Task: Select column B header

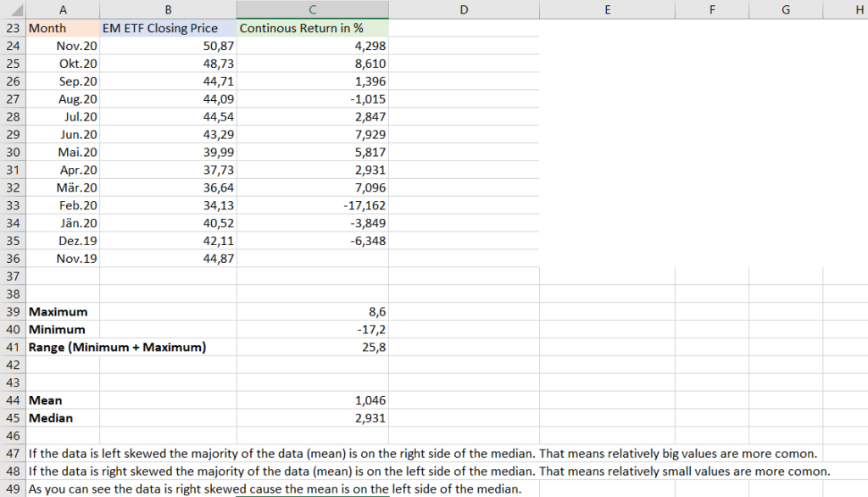Action: pos(169,9)
